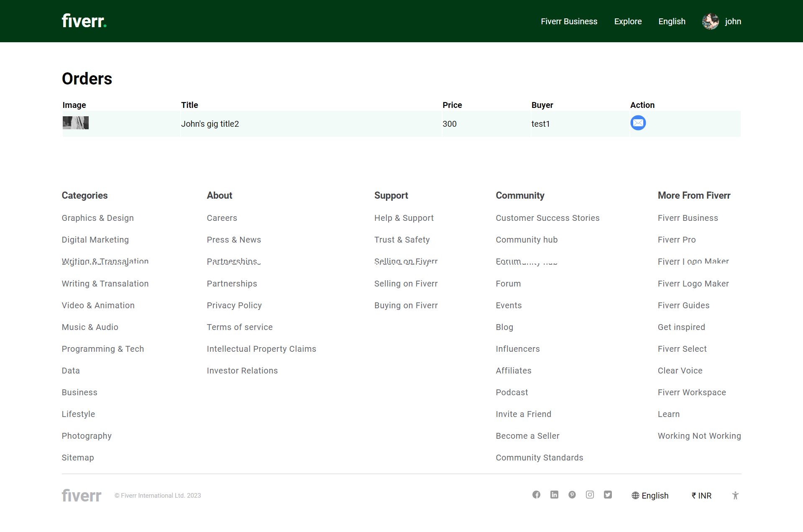Screen dimensions: 803x532
Task: Select Explore in the top navigation
Action: pyautogui.click(x=628, y=21)
